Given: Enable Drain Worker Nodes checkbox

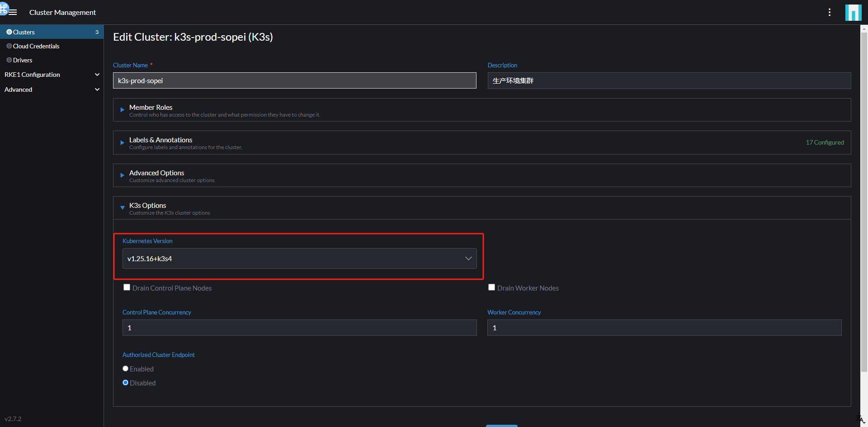Looking at the screenshot, I should pos(491,287).
